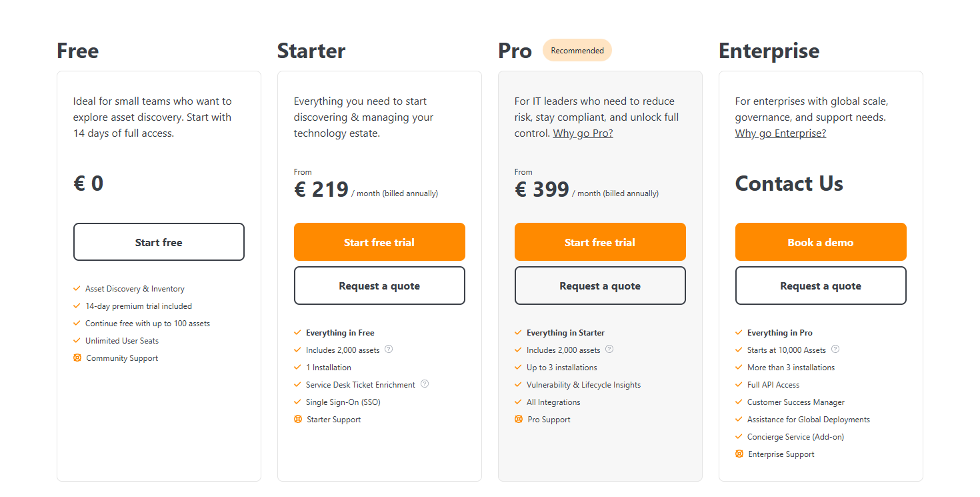The height and width of the screenshot is (497, 980).
Task: Click help icon beside Pro's 2,000 assets
Action: pyautogui.click(x=609, y=349)
